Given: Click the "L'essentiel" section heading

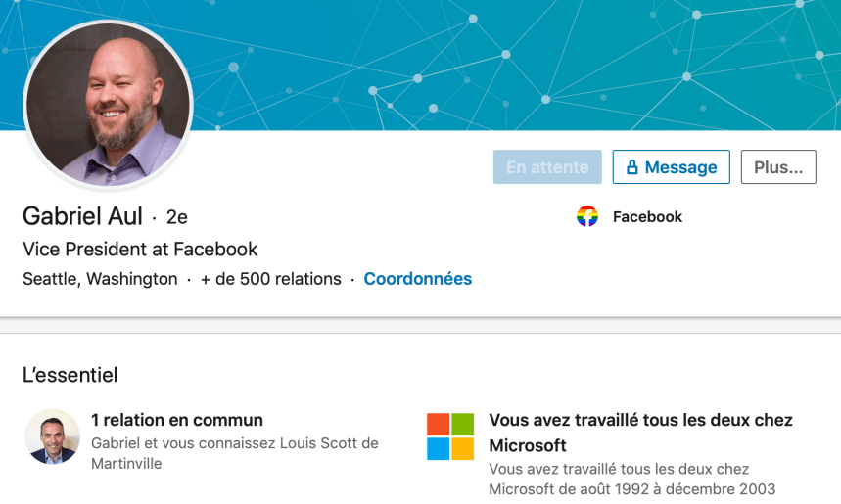Looking at the screenshot, I should (70, 375).
